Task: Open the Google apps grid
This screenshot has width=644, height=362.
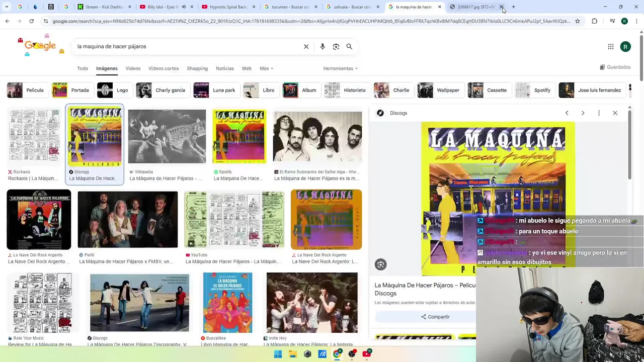Action: [611, 47]
